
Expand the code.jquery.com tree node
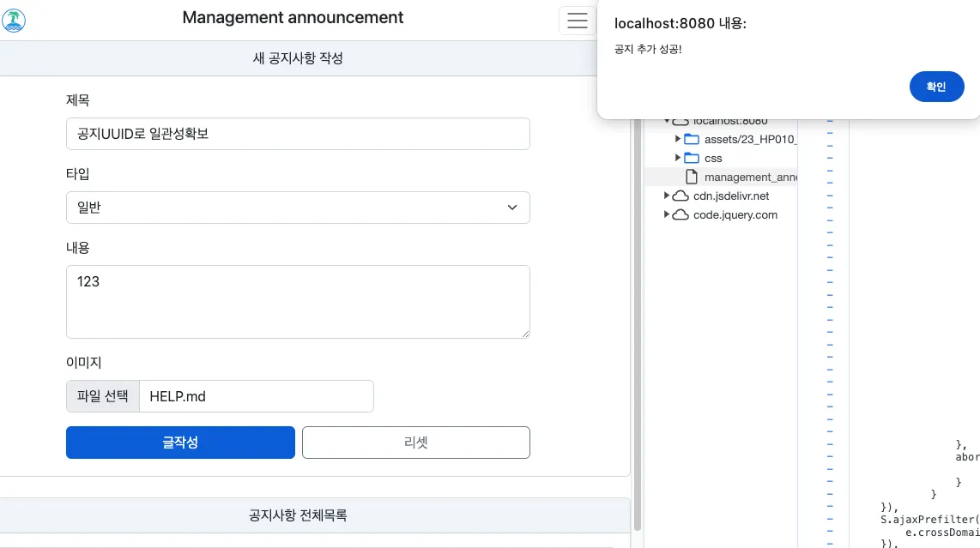666,214
